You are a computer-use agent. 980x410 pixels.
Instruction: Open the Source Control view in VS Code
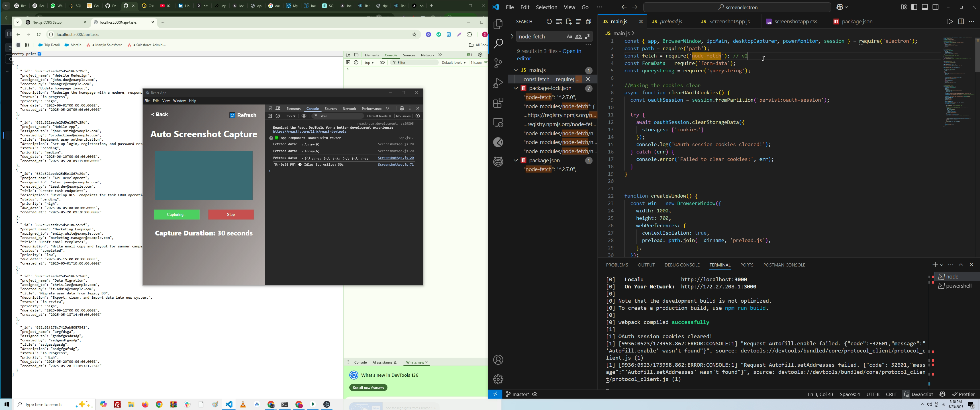498,63
